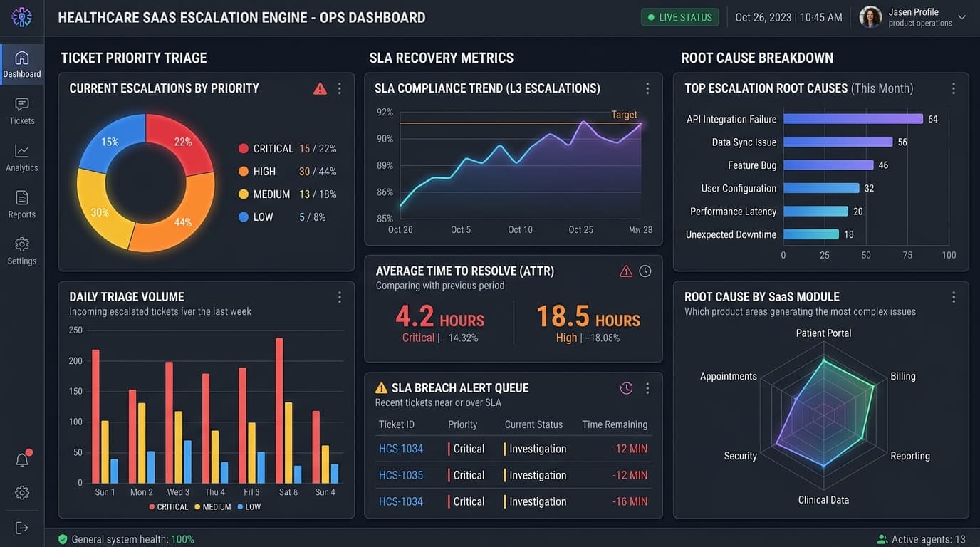Click the MEDIUM legend entry under Daily Triage Volume
980x547 pixels.
click(x=213, y=507)
